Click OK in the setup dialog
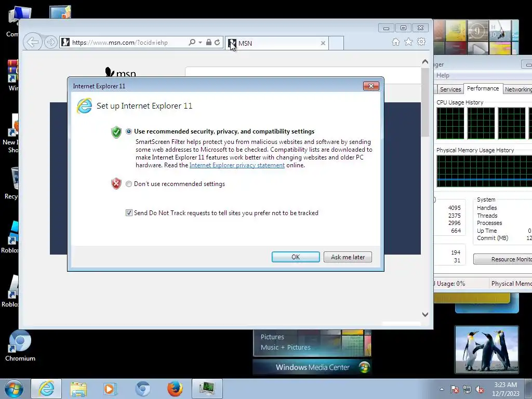Viewport: 532px width, 399px height. point(296,257)
